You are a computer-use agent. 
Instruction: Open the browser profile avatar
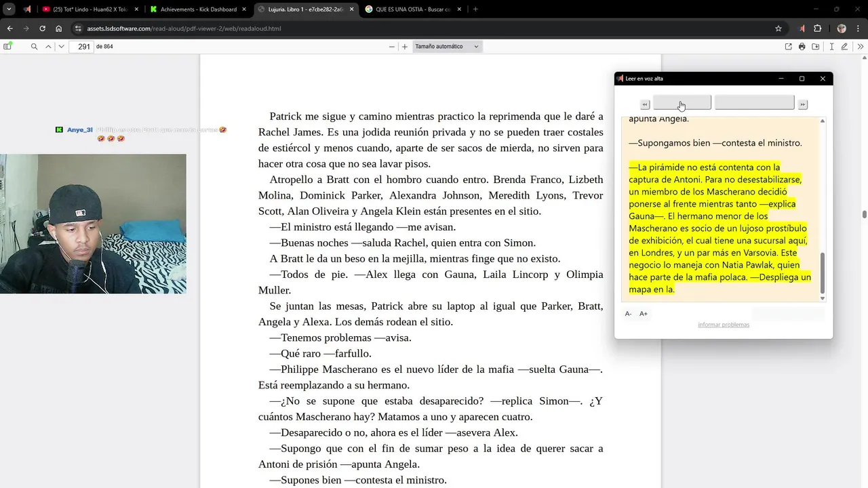[842, 28]
